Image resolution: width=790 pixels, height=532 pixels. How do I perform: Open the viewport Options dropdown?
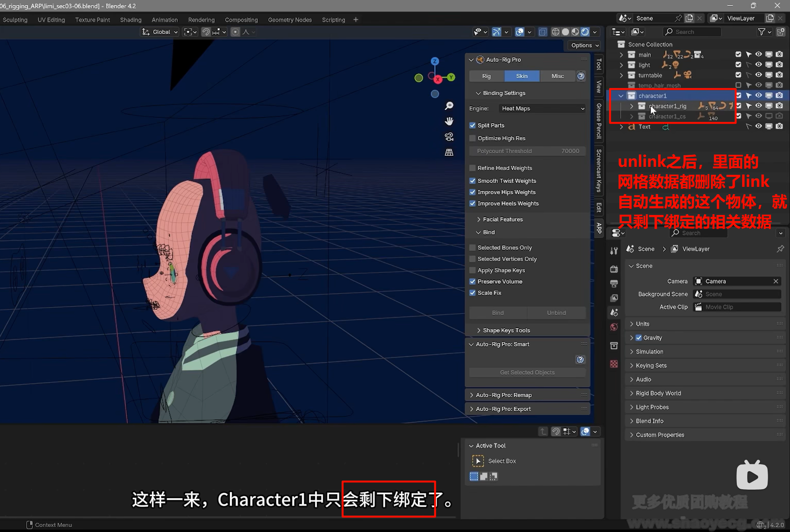pyautogui.click(x=585, y=45)
